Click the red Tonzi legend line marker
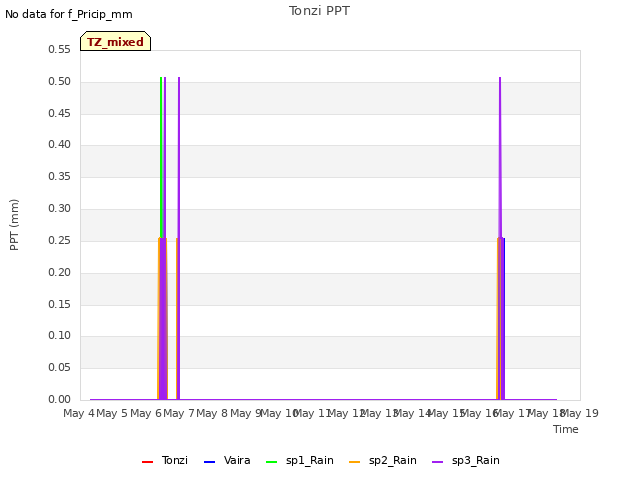The image size is (640, 480). [x=147, y=462]
